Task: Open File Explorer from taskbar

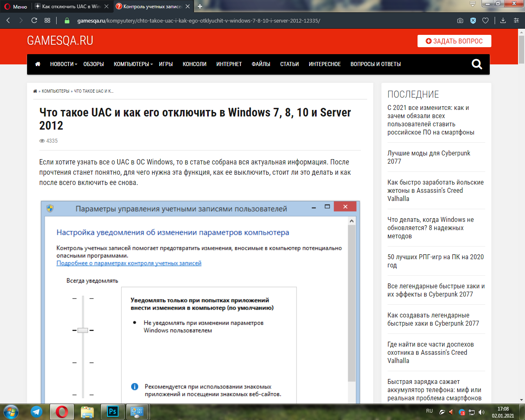Action: [x=87, y=411]
